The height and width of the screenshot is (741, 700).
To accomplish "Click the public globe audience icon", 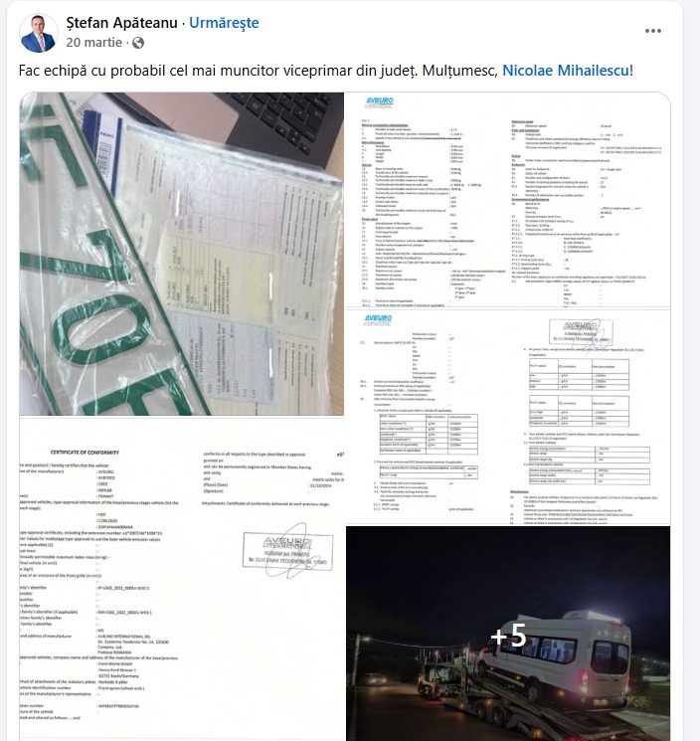I will (x=138, y=43).
